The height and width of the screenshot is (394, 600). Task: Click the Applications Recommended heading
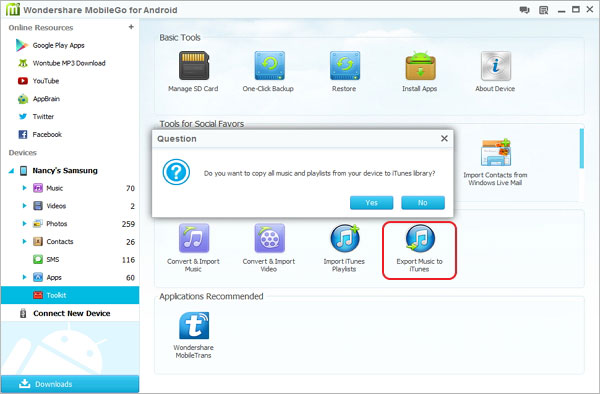tap(211, 296)
